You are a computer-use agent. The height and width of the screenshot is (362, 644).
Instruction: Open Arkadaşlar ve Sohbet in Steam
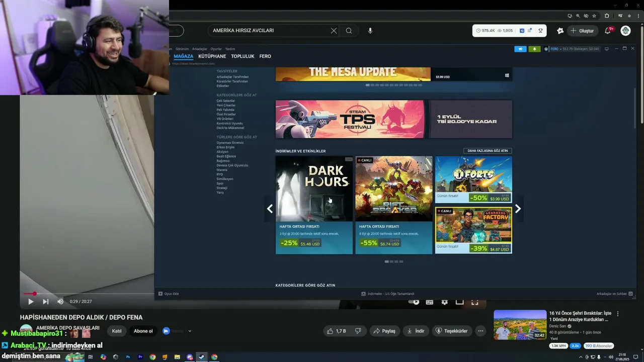pyautogui.click(x=615, y=294)
